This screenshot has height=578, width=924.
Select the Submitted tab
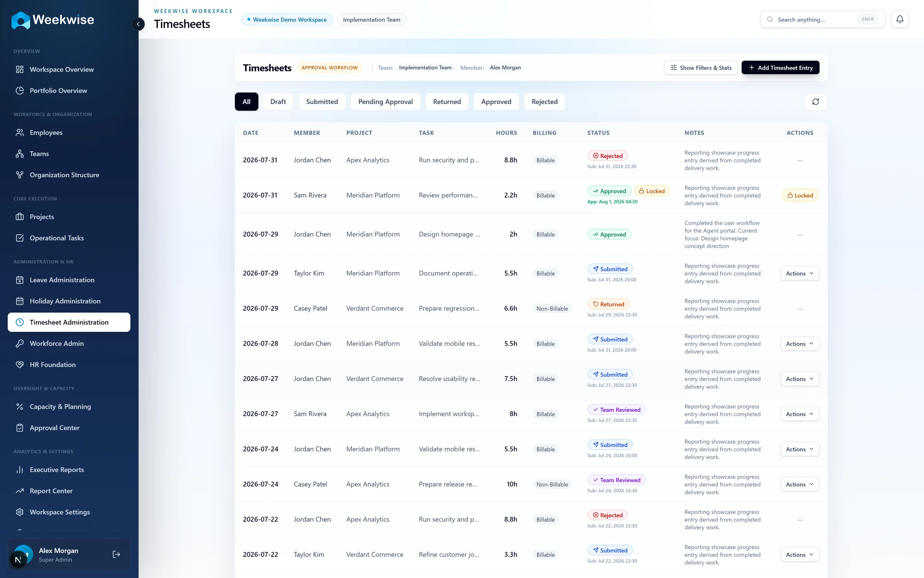[x=322, y=102]
